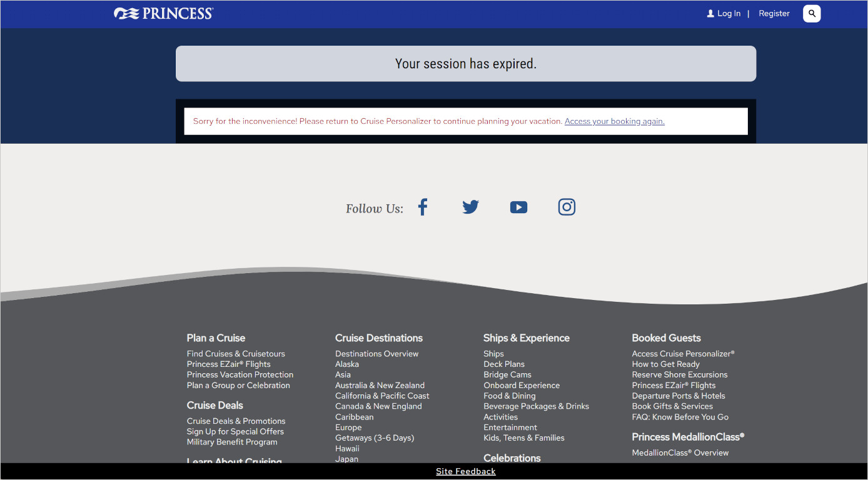
Task: Open Departure Ports & Hotels link
Action: click(x=679, y=396)
